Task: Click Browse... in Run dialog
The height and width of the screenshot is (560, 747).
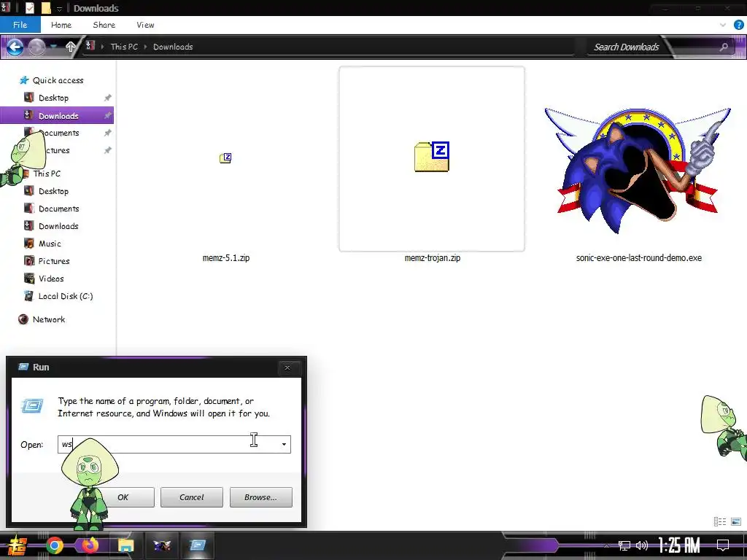Action: [x=260, y=497]
